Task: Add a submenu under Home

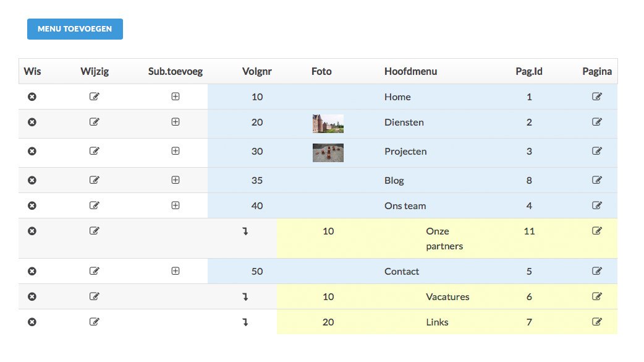Action: coord(176,97)
